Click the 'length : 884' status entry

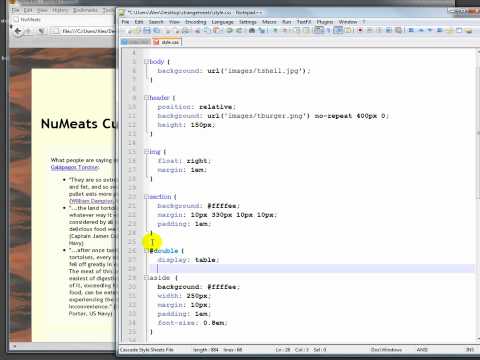click(206, 350)
